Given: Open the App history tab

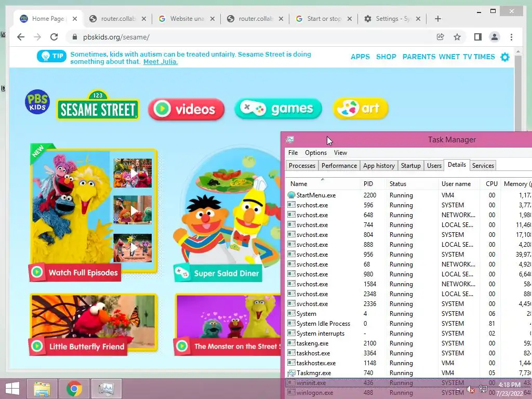Looking at the screenshot, I should tap(379, 166).
